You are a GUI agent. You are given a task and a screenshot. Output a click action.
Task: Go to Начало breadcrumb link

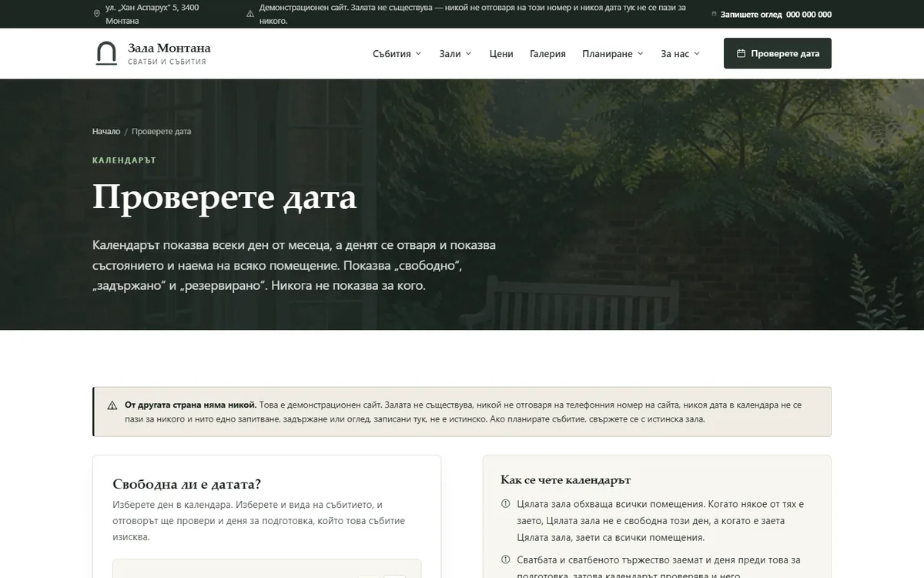click(x=106, y=131)
